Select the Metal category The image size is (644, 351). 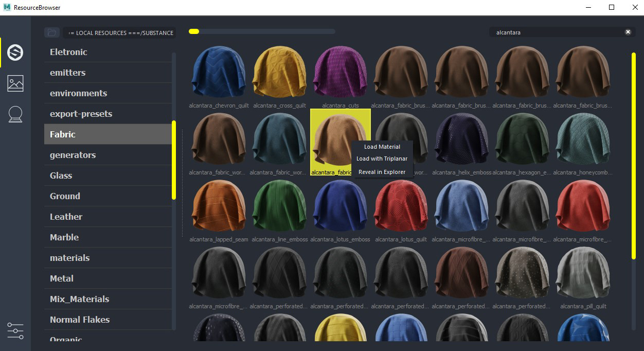pos(108,278)
